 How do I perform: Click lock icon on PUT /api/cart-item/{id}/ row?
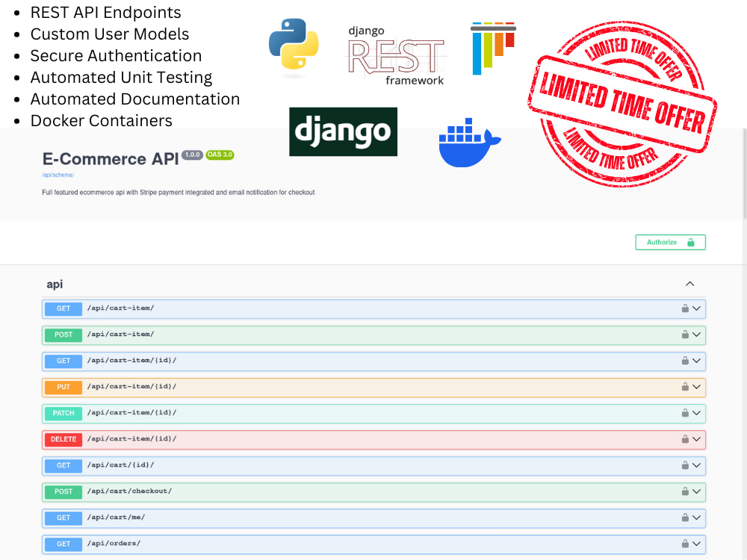684,387
